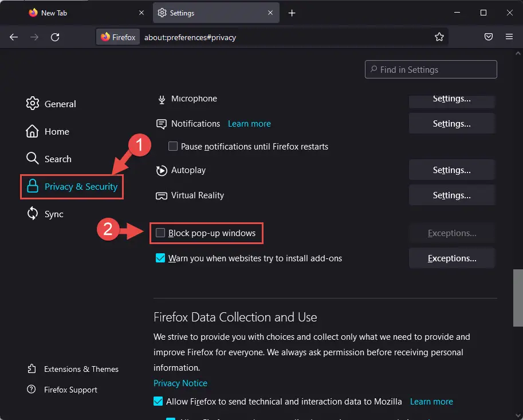Reload the current page
The width and height of the screenshot is (523, 420).
coord(55,37)
